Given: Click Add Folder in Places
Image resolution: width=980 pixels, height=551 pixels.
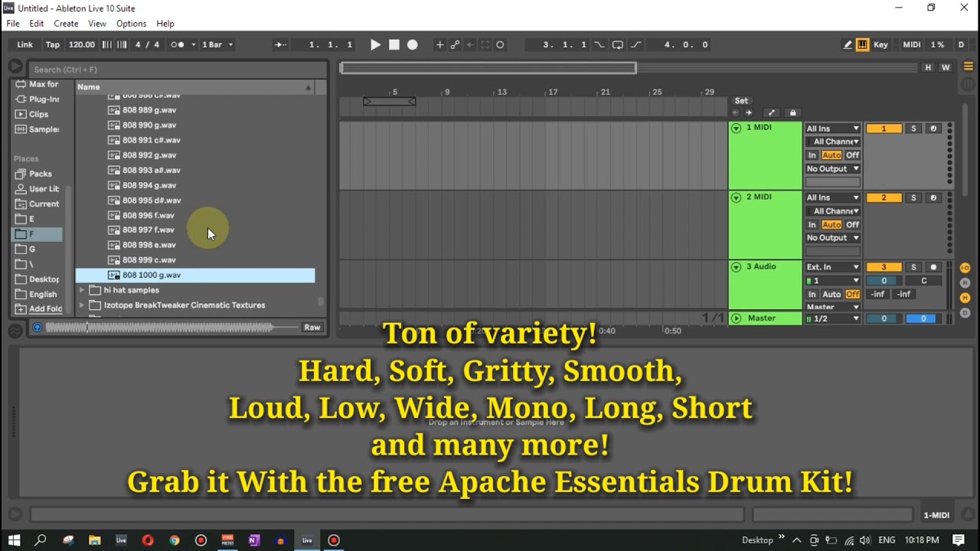Looking at the screenshot, I should pos(38,309).
